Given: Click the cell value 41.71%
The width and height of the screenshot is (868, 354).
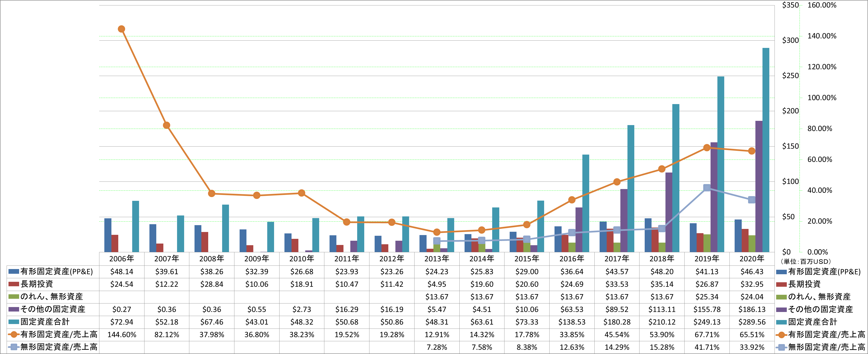Looking at the screenshot, I should coord(707,347).
